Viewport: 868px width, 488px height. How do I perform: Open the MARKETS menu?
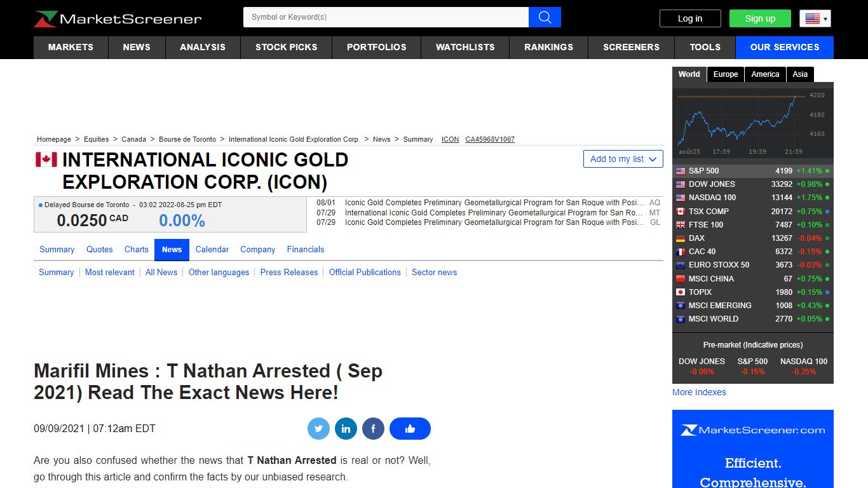(71, 48)
